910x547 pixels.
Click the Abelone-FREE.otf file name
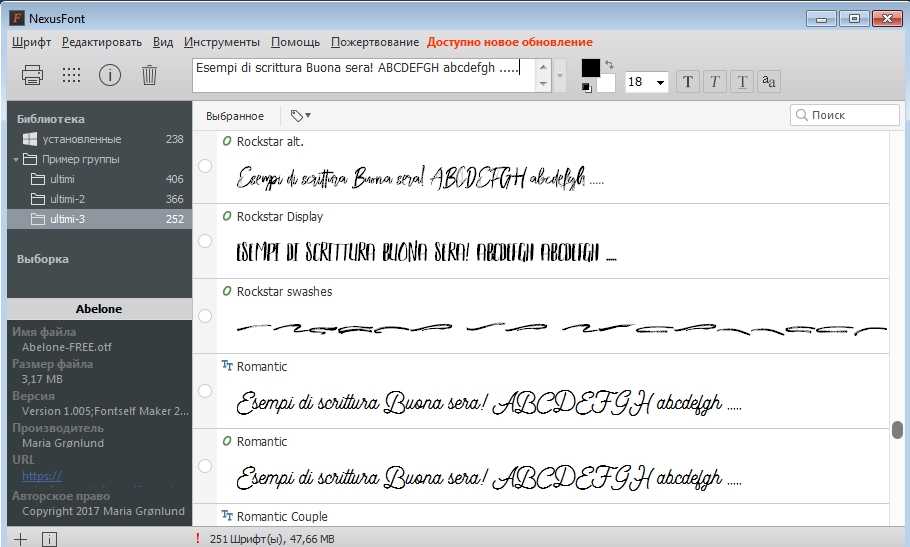67,347
